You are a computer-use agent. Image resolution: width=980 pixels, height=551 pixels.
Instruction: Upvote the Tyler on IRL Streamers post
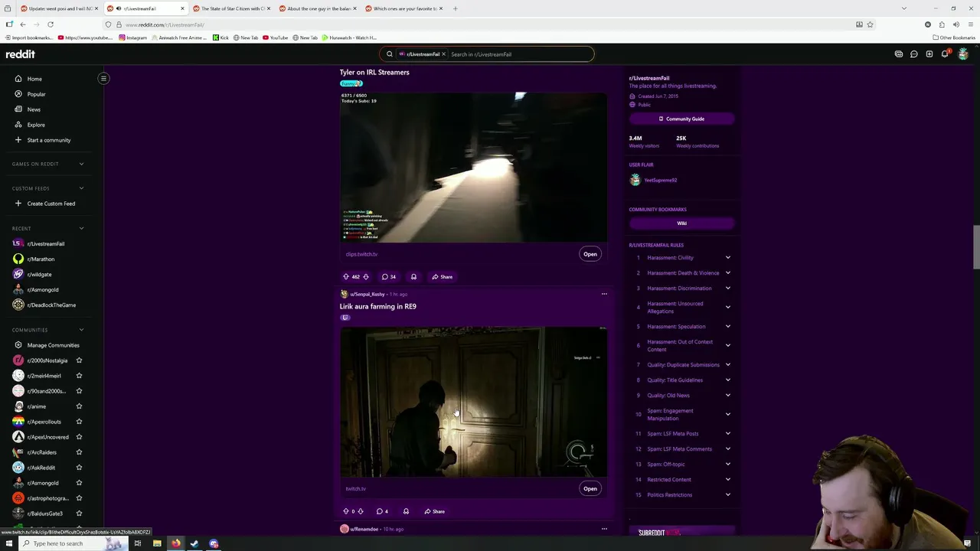click(346, 277)
